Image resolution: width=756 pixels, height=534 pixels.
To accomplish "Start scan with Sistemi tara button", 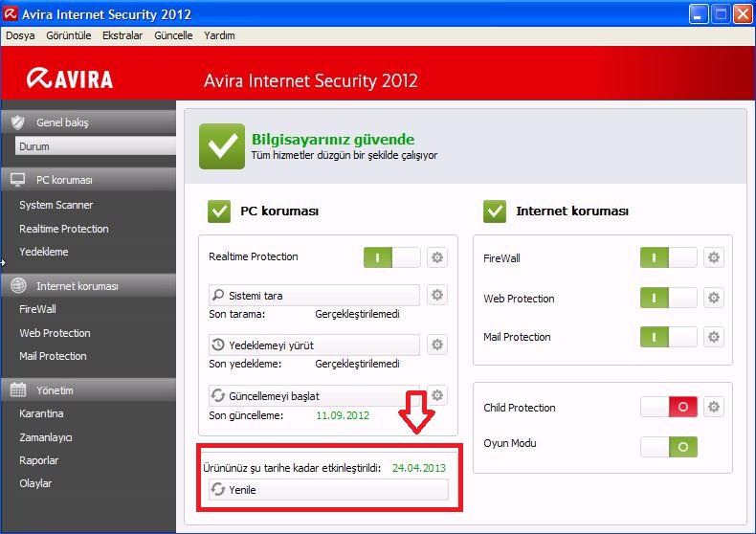I will pos(314,295).
